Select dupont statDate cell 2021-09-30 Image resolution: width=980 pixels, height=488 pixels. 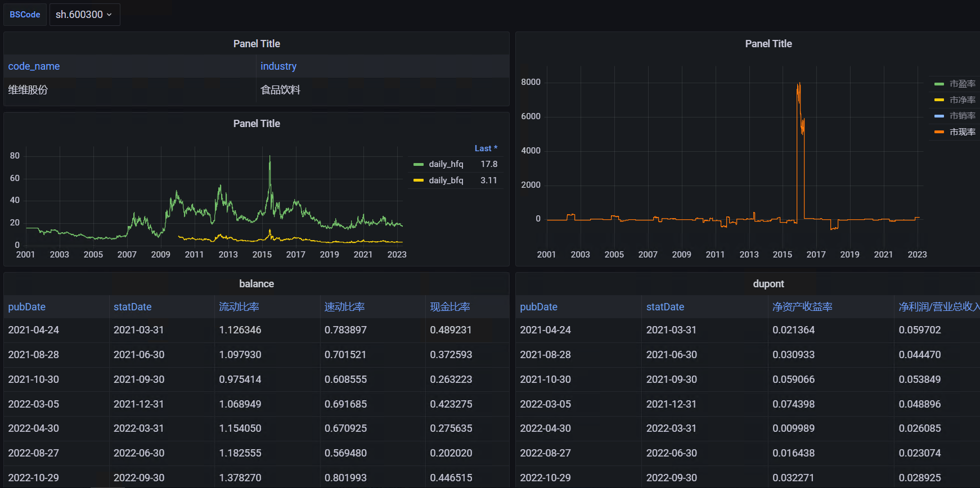(704, 379)
